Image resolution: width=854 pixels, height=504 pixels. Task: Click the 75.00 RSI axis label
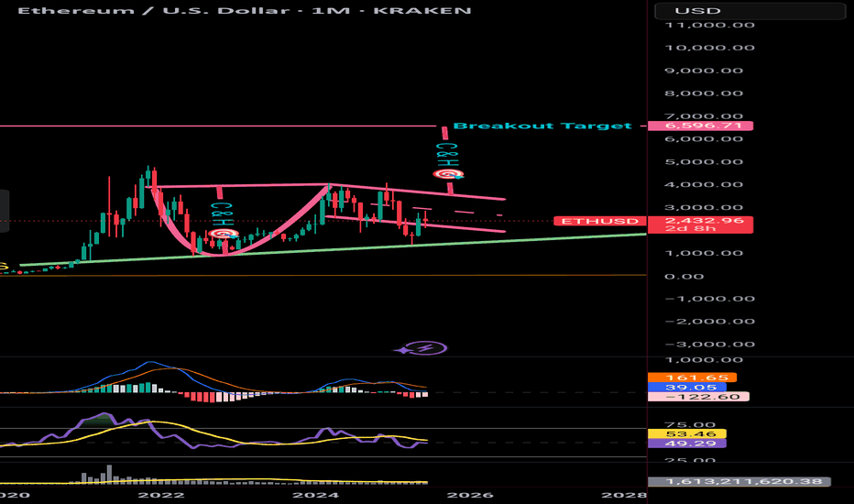coord(690,425)
